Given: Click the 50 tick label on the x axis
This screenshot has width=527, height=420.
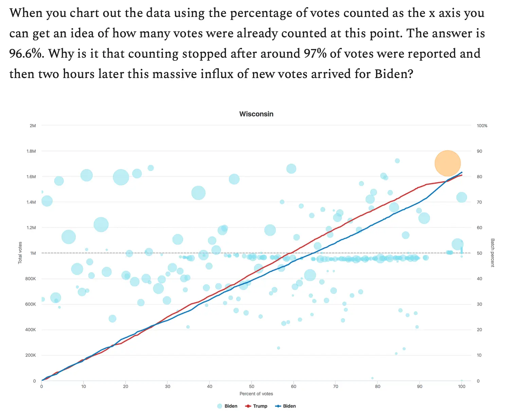Looking at the screenshot, I should click(252, 386).
